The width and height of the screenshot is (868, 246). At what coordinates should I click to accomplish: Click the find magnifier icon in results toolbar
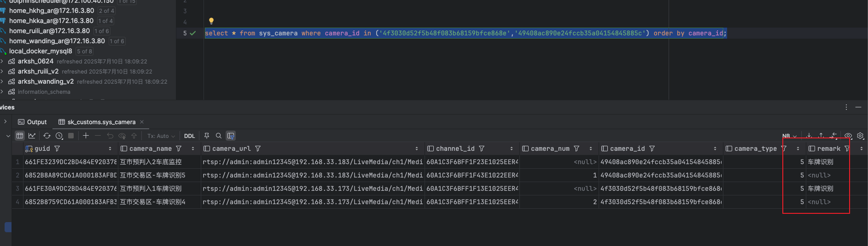[219, 136]
